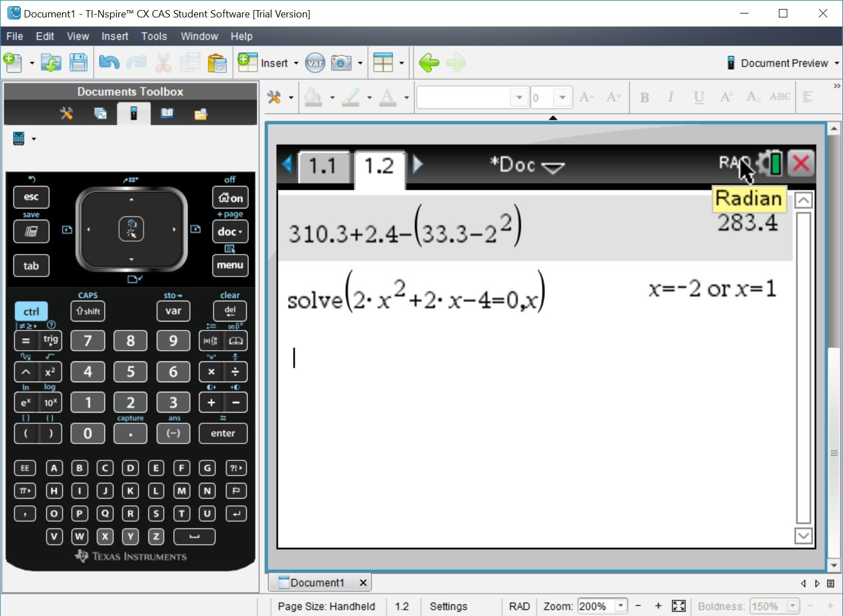This screenshot has height=616, width=843.
Task: Open Content Explorer folder tab
Action: click(201, 114)
